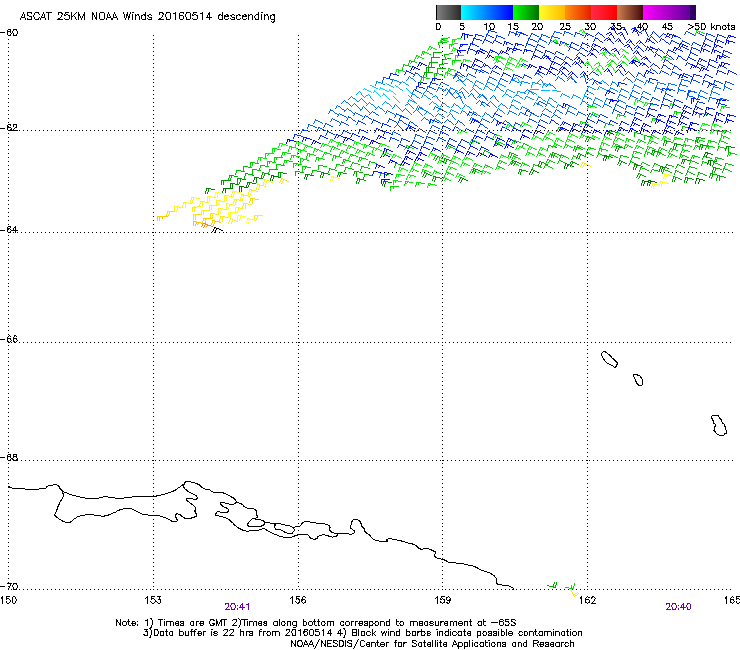This screenshot has width=740, height=650.
Task: Click longitude label 153
Action: (153, 599)
